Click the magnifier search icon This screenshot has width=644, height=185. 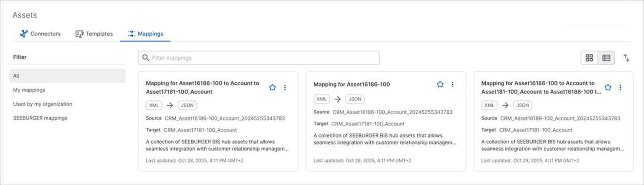point(146,58)
